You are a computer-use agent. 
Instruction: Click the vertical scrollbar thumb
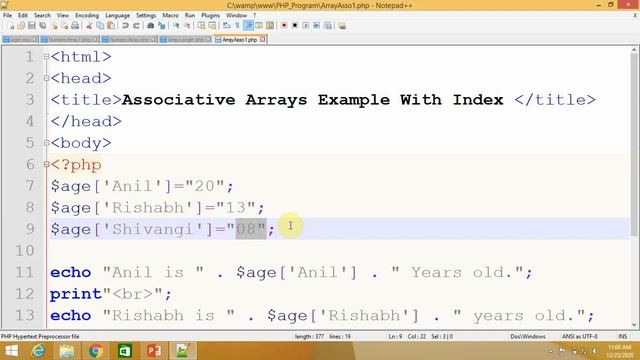coord(634,145)
